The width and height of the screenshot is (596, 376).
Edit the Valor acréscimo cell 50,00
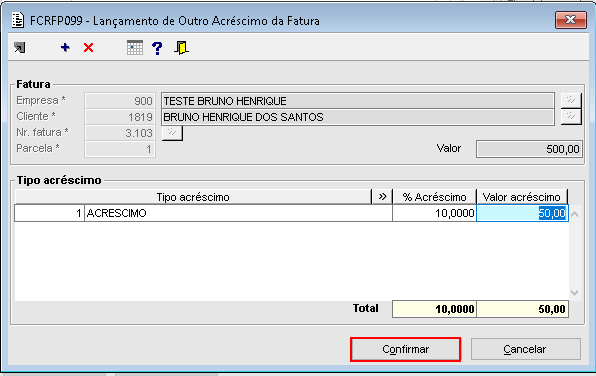coord(522,213)
